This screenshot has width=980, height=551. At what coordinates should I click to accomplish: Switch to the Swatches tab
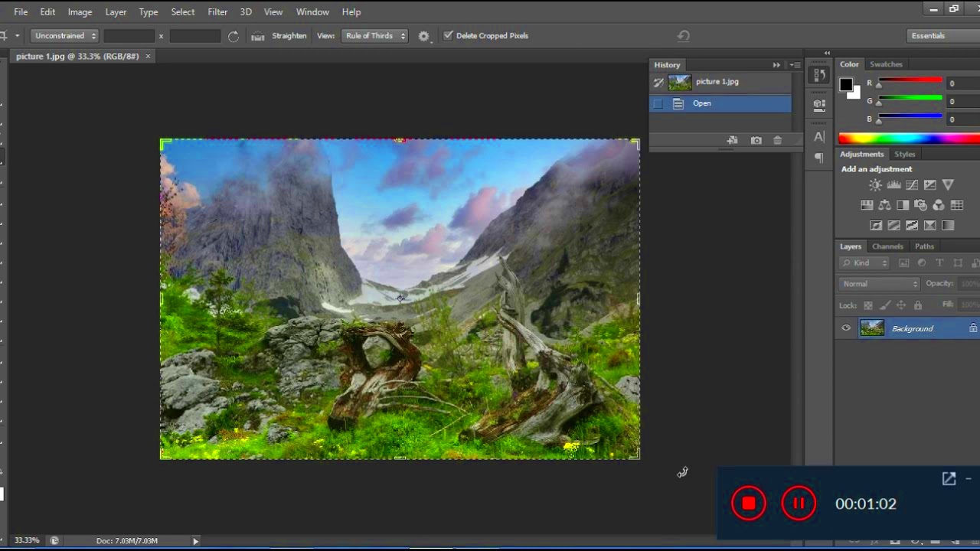click(886, 64)
